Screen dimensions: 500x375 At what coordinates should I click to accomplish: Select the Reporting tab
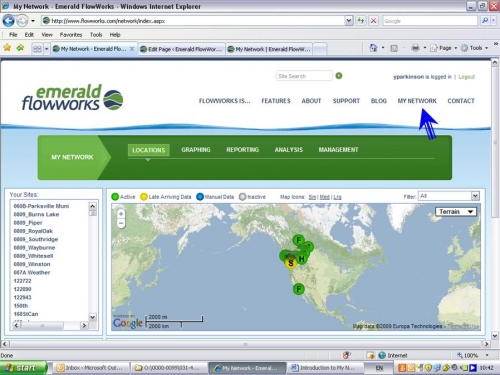pyautogui.click(x=242, y=150)
